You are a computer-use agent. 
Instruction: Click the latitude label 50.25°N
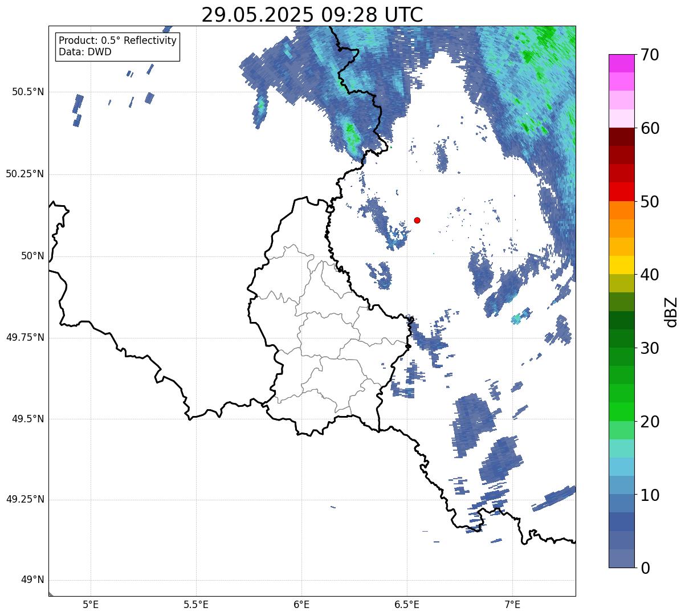[x=25, y=174]
